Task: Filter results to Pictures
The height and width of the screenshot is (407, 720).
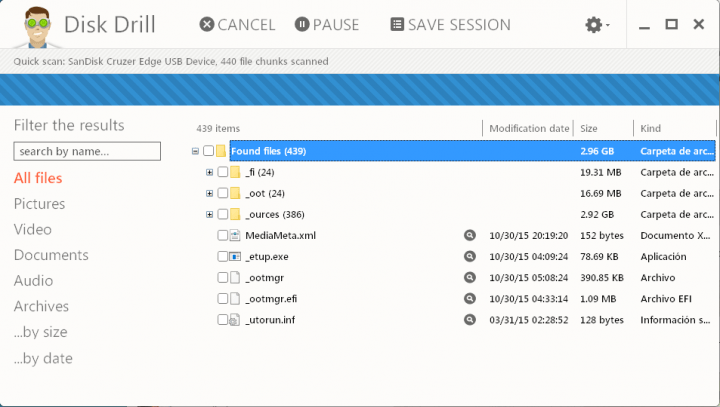Action: coord(39,204)
